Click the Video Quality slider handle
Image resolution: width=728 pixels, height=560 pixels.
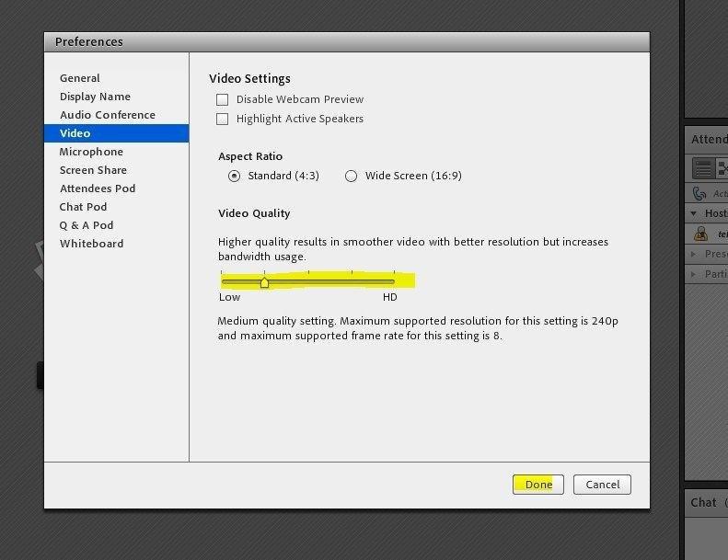(x=264, y=282)
